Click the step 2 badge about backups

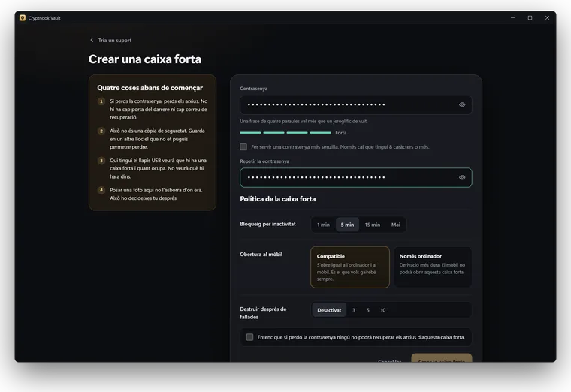(101, 131)
